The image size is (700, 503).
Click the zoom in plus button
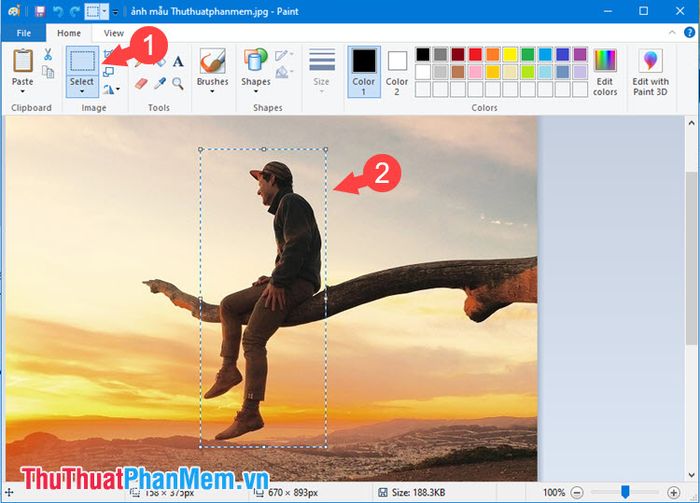click(x=673, y=493)
